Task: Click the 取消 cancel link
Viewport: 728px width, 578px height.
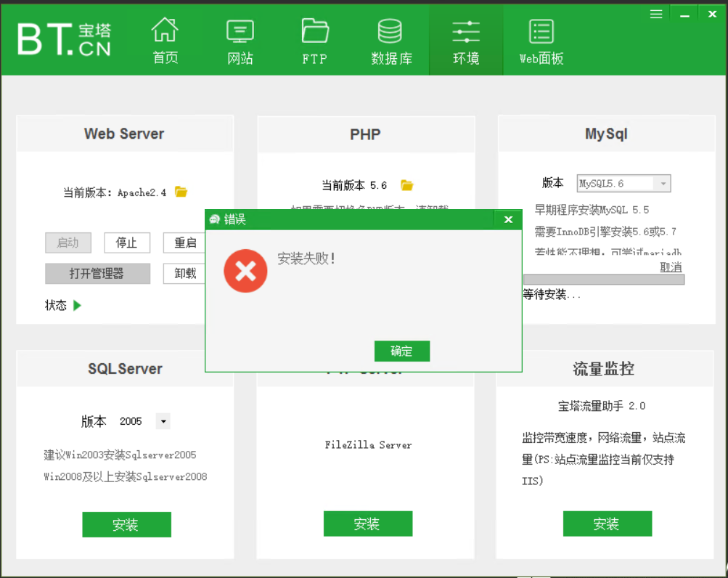Action: click(671, 266)
